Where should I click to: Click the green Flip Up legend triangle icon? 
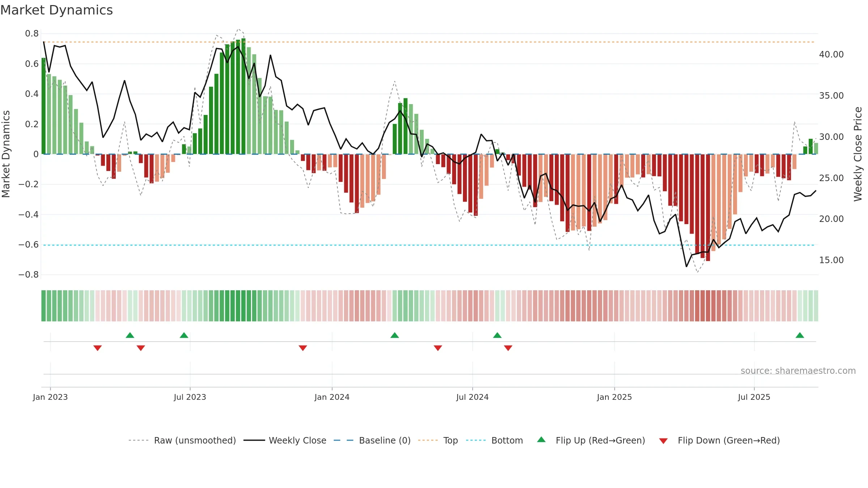coord(541,440)
